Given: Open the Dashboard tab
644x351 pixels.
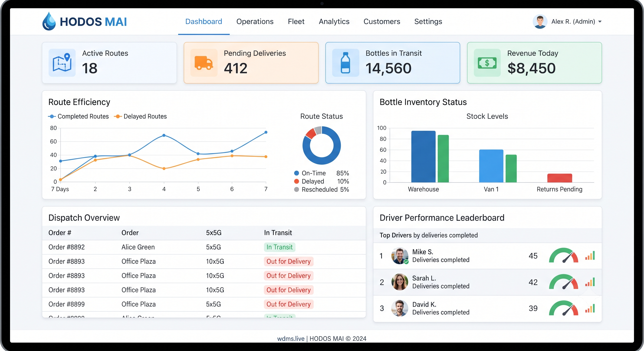Looking at the screenshot, I should click(x=204, y=21).
